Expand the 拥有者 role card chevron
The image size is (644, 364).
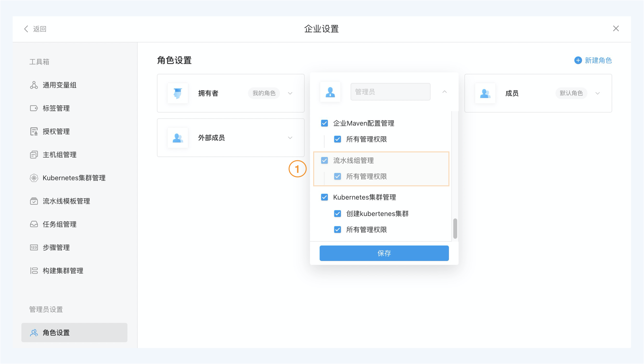290,93
